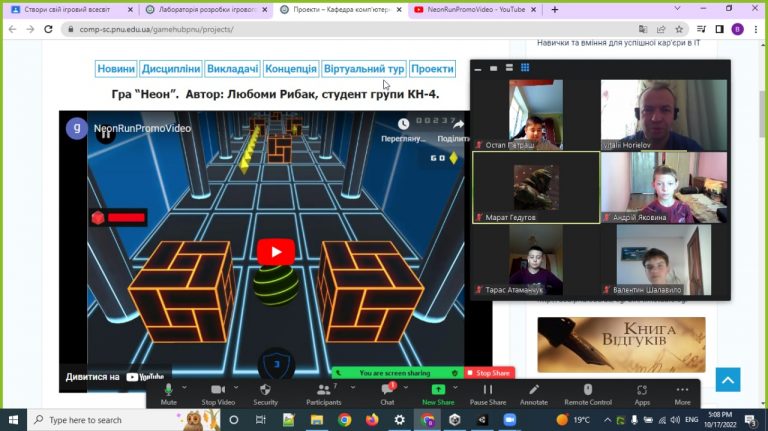Open the Проекти navigation link
The width and height of the screenshot is (768, 431).
[x=432, y=69]
